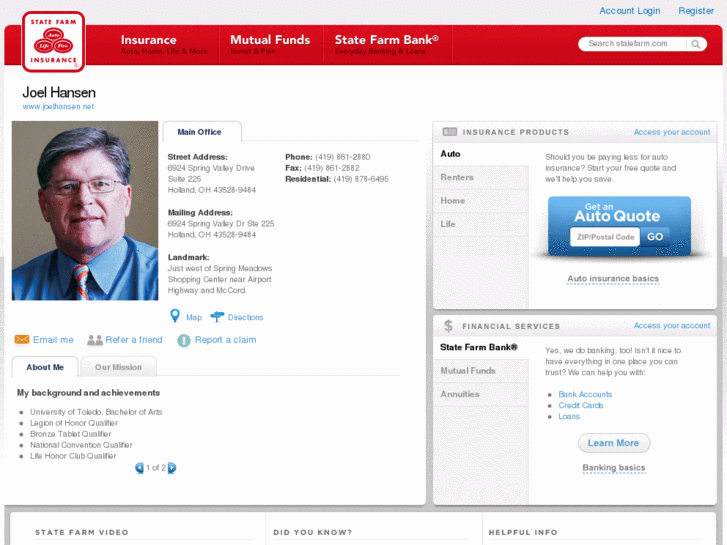Click the search magnifier icon

tap(695, 44)
